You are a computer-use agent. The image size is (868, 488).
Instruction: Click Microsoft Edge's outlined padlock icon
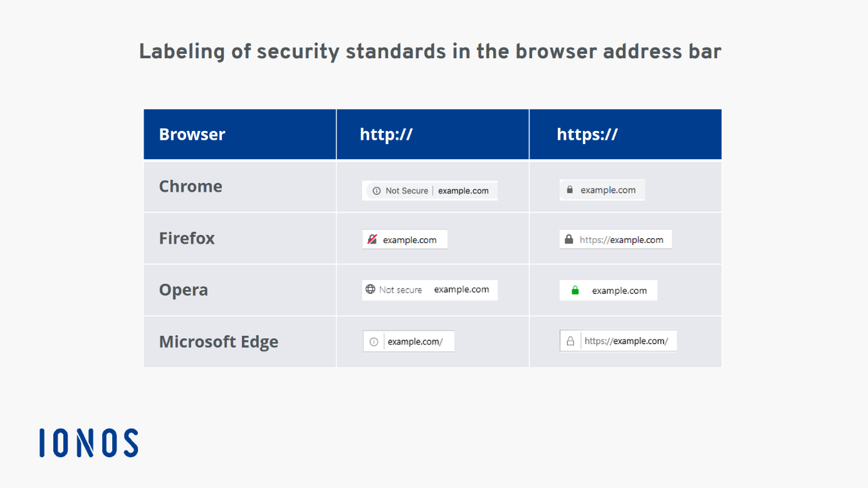(x=570, y=341)
